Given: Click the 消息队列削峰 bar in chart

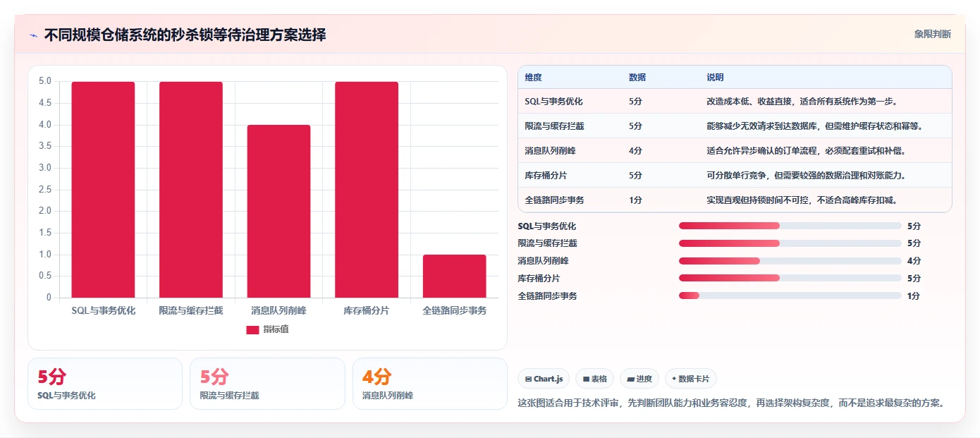Looking at the screenshot, I should pyautogui.click(x=278, y=211).
